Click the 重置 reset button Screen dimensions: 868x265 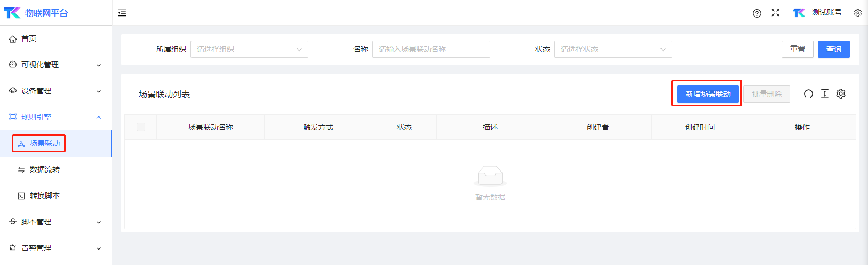(798, 49)
